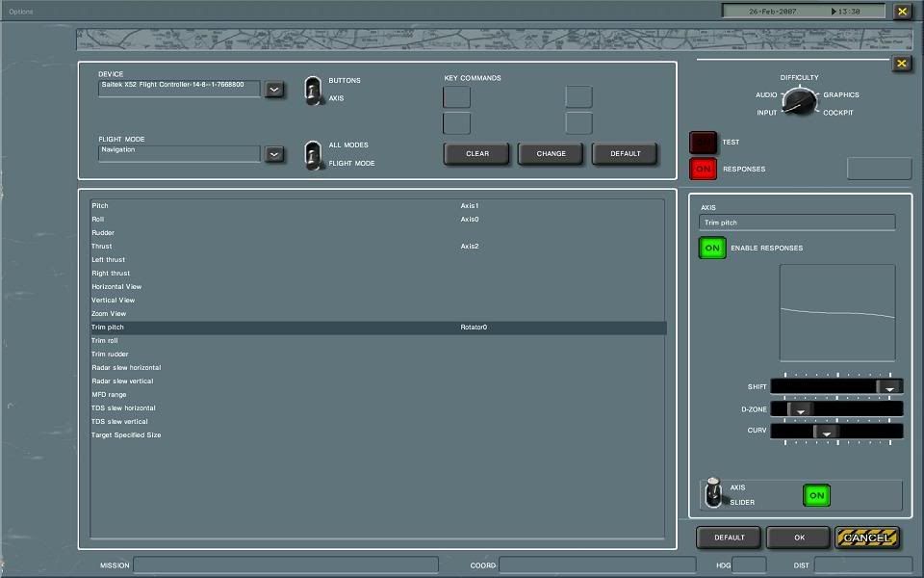
Task: Close the options panel with yellow X
Action: tap(901, 64)
